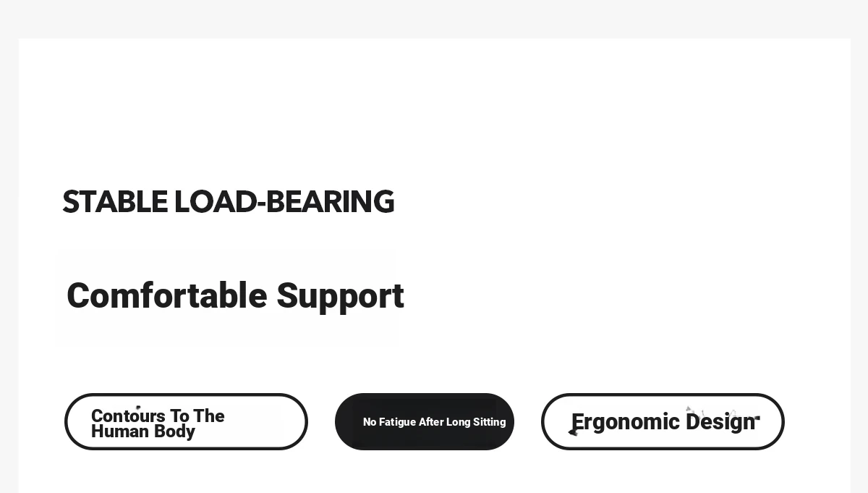Select the No Fatigue After Long Sitting button
This screenshot has height=493, width=868.
click(425, 422)
